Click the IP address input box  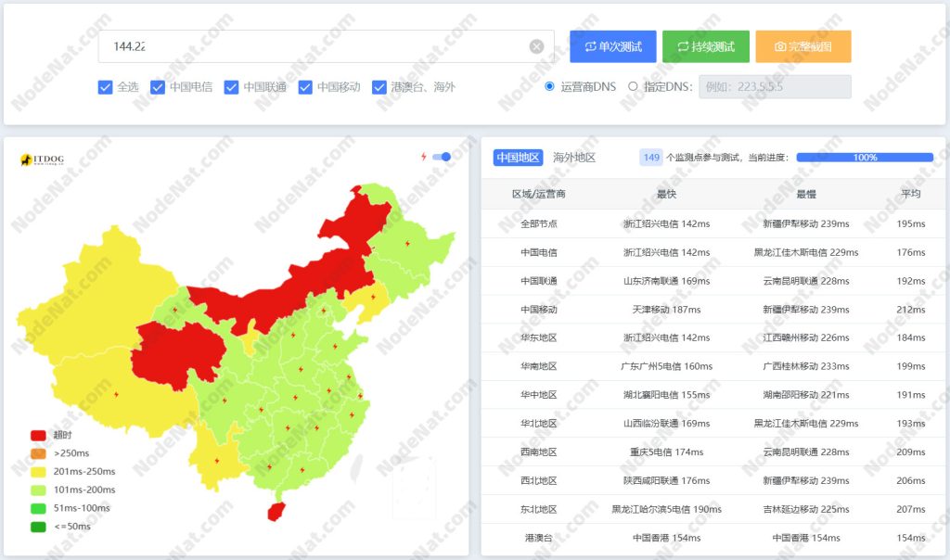point(326,46)
